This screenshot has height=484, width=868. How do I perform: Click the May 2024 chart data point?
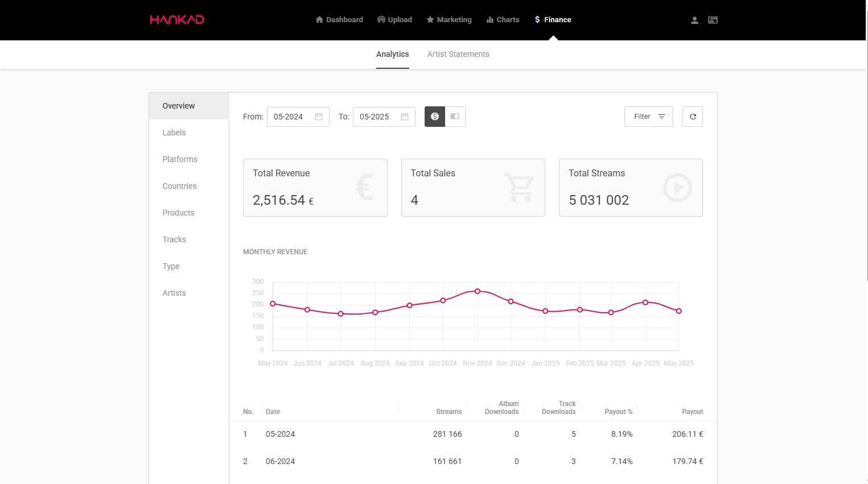point(273,304)
